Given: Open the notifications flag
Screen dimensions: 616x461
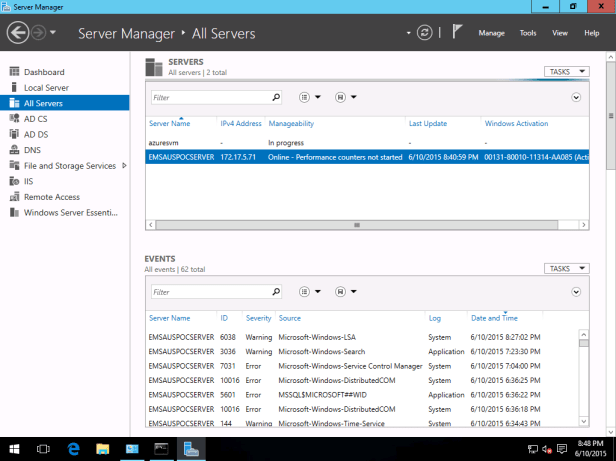Looking at the screenshot, I should (456, 33).
